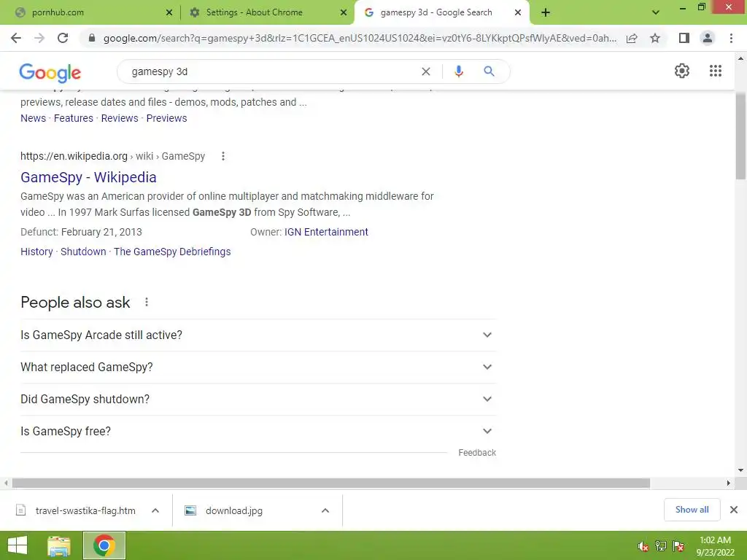Open the travel-swastika-flag.htm download
This screenshot has height=560, width=747.
tap(85, 510)
